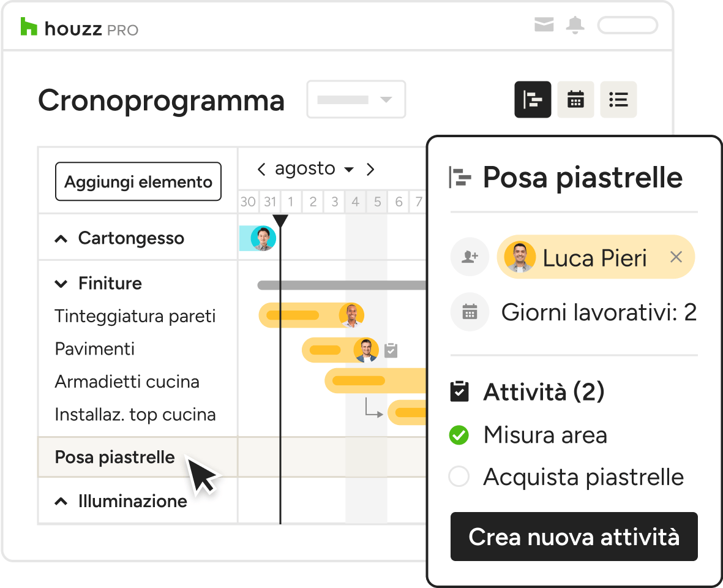Switch to list view
The image size is (723, 588).
tap(618, 99)
